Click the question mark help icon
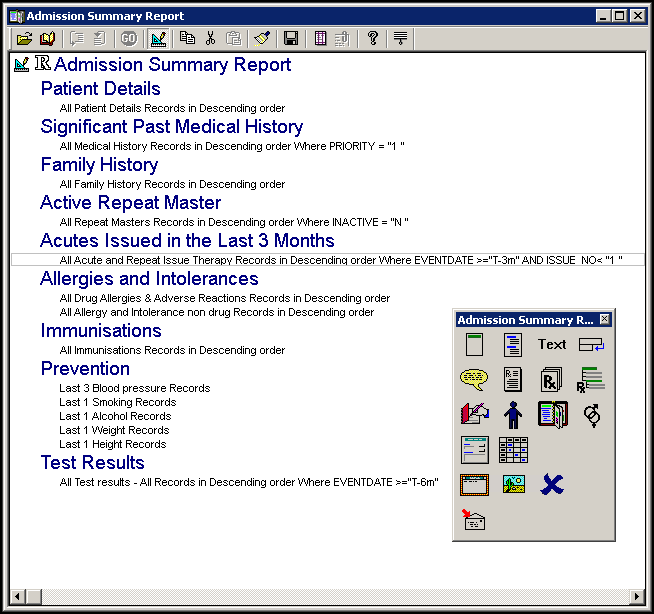 (x=373, y=39)
